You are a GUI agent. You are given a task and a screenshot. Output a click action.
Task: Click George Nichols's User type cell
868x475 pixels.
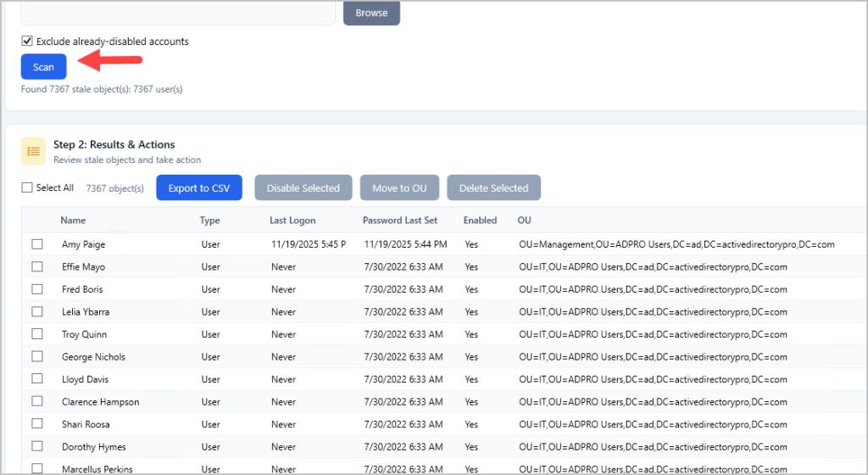210,357
